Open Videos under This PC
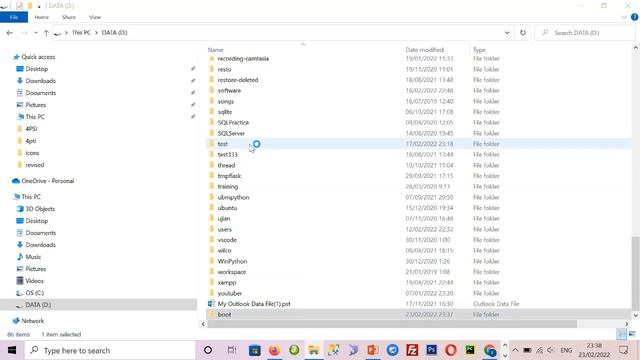This screenshot has width=640, height=360. 34,281
